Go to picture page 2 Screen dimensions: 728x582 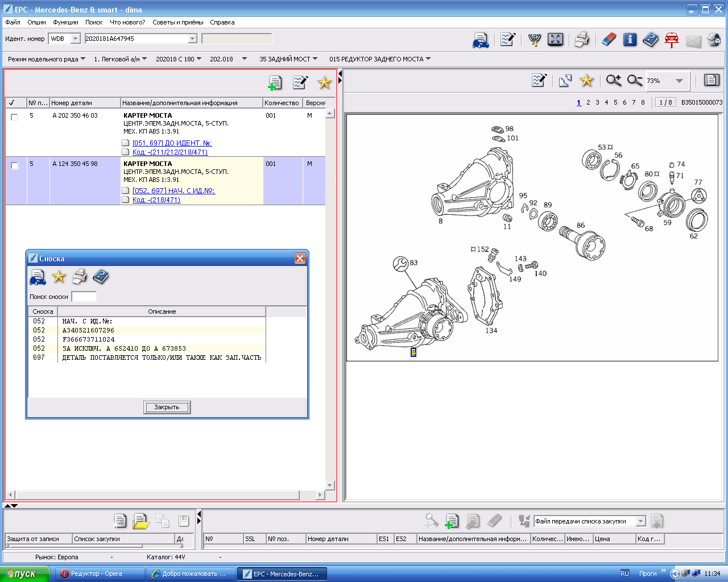coord(588,102)
